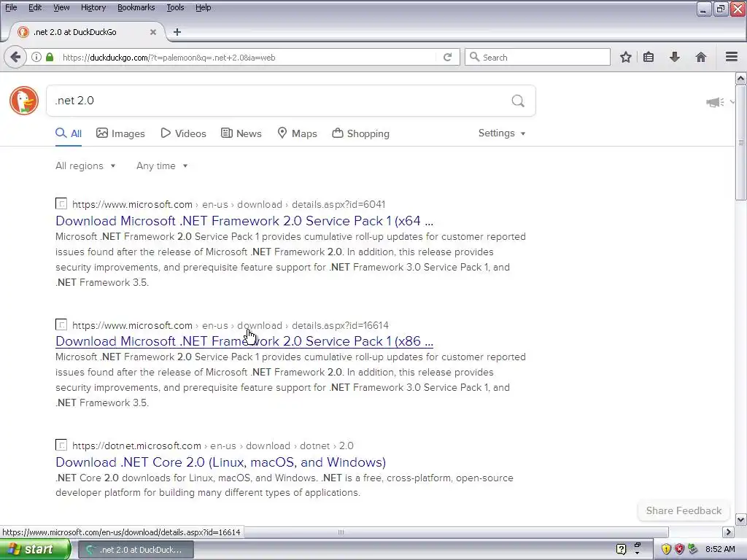Open the help question mark tray icon

[x=621, y=549]
